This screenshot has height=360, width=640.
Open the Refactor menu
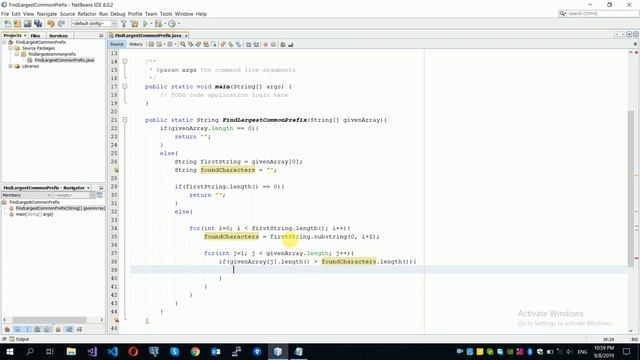[x=87, y=14]
